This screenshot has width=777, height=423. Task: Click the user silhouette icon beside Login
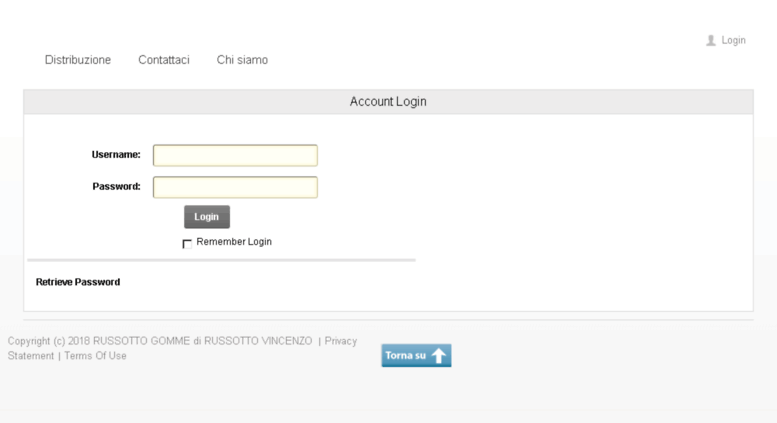pyautogui.click(x=711, y=41)
